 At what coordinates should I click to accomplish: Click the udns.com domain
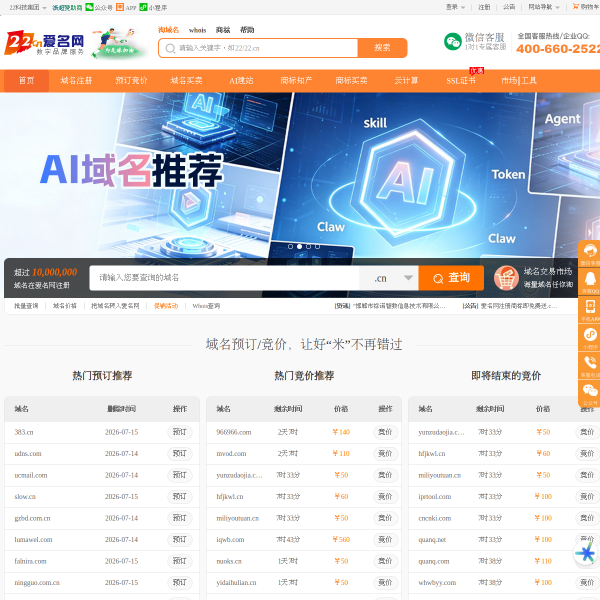28,454
